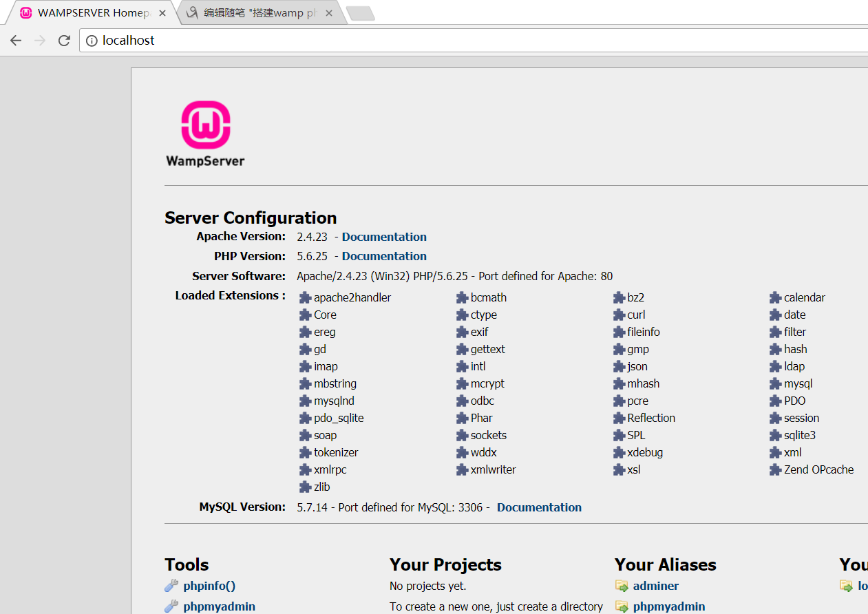Click the Tools heading

(187, 564)
